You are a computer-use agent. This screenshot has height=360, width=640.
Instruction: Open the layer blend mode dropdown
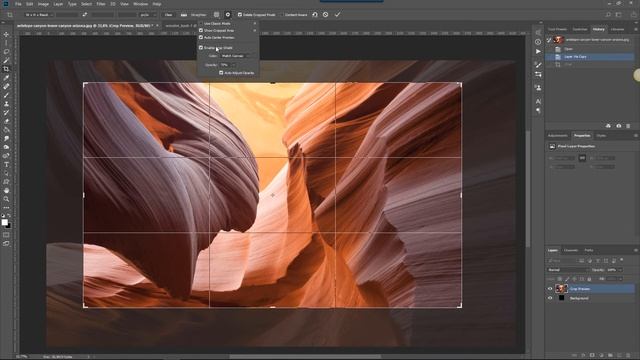click(x=567, y=270)
